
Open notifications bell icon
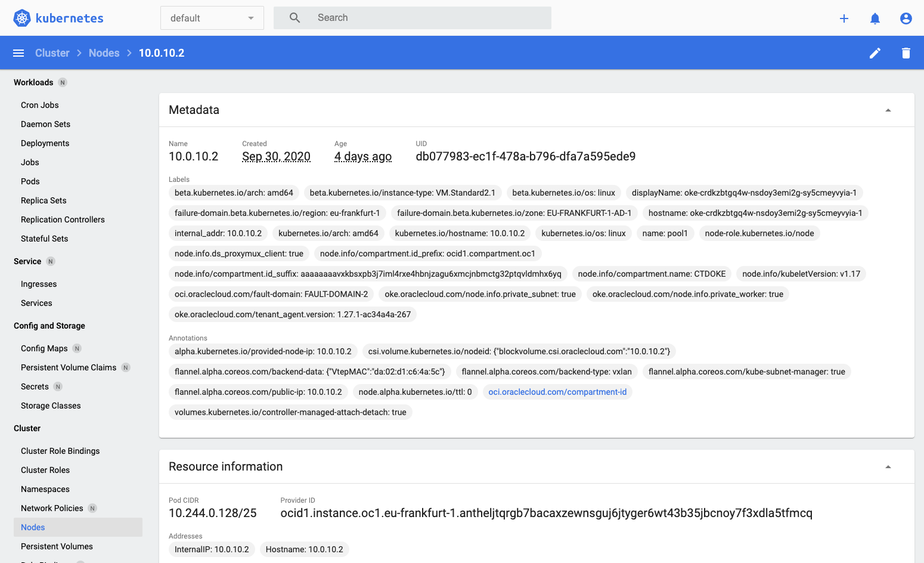875,18
